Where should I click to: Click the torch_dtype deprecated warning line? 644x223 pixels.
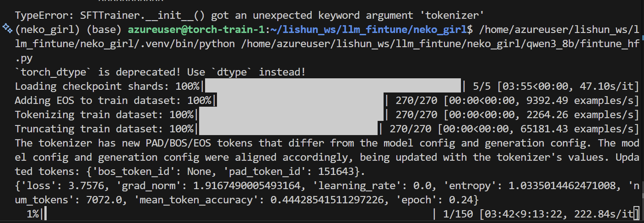click(x=160, y=72)
